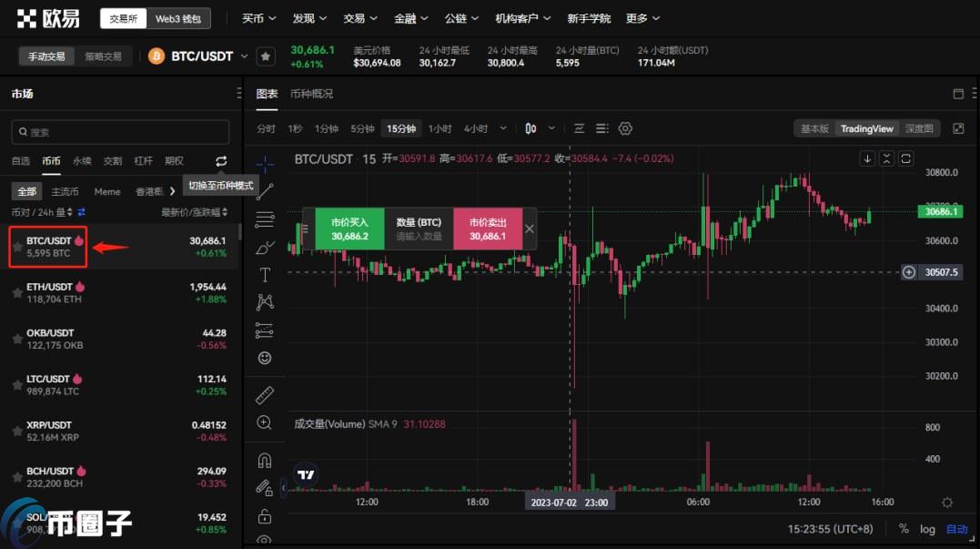Click the 切换至币种模式 swap icon

221,161
